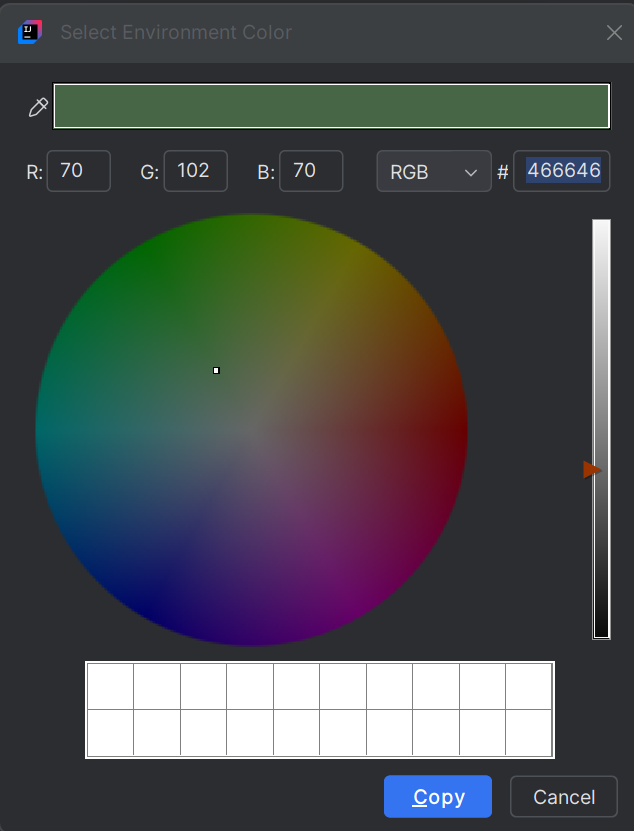Select the first recent color cell in top row
Screen dimensions: 634x831
pyautogui.click(x=110, y=686)
